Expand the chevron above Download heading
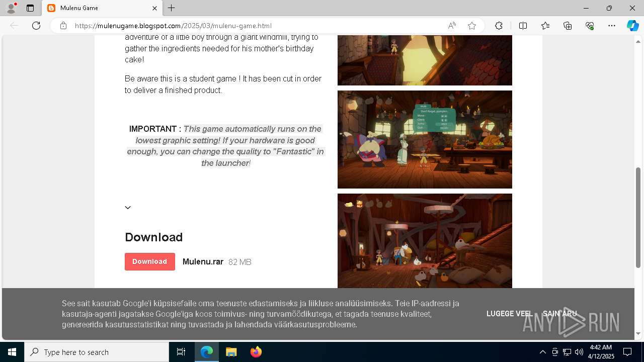 tap(128, 208)
